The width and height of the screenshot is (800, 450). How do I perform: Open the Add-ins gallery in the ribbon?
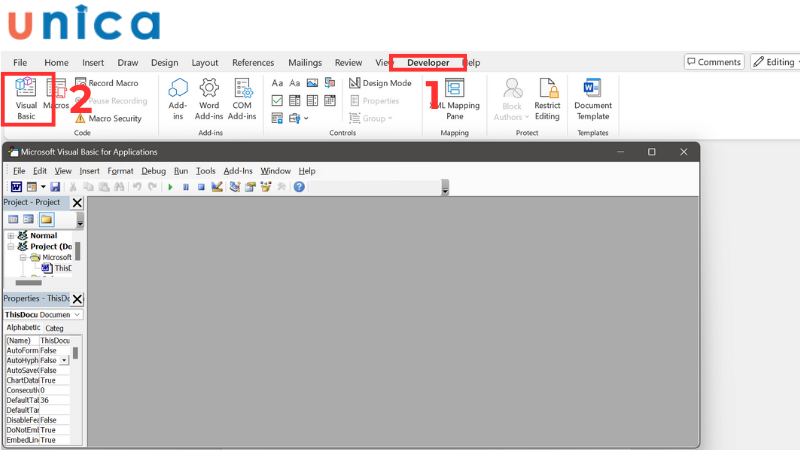tap(178, 99)
